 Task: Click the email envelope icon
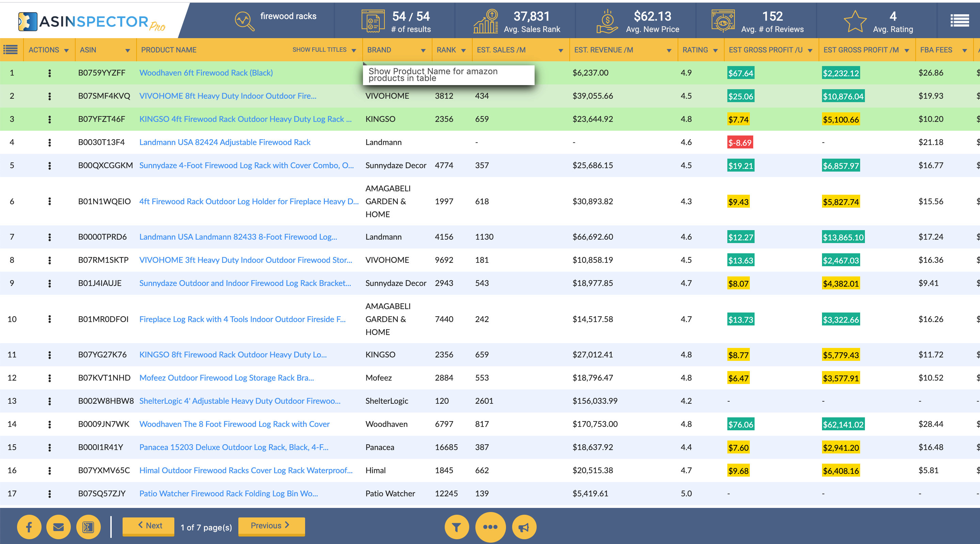(58, 527)
